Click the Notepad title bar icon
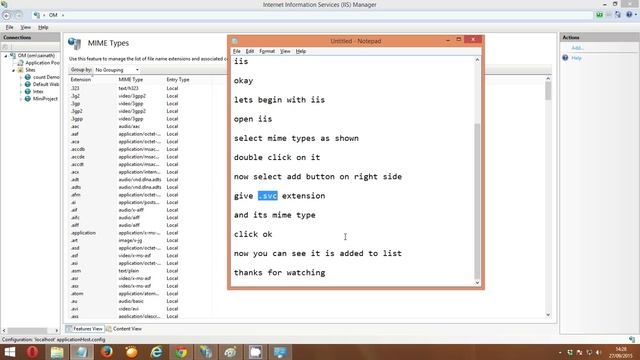Image resolution: width=640 pixels, height=360 pixels. [x=235, y=41]
